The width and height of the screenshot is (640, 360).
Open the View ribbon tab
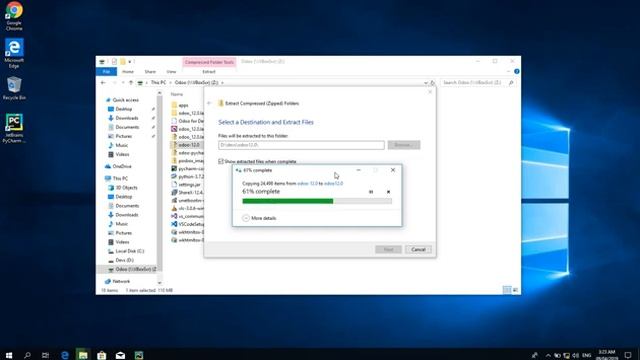[x=171, y=71]
